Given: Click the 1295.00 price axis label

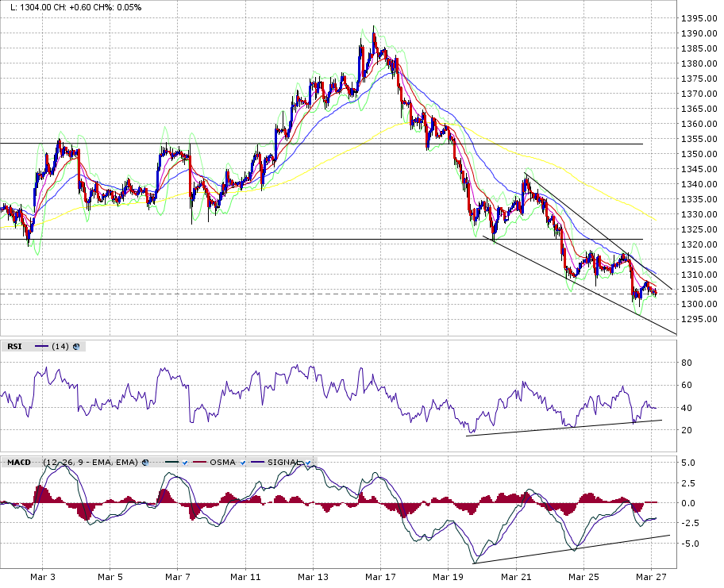Looking at the screenshot, I should click(x=699, y=319).
